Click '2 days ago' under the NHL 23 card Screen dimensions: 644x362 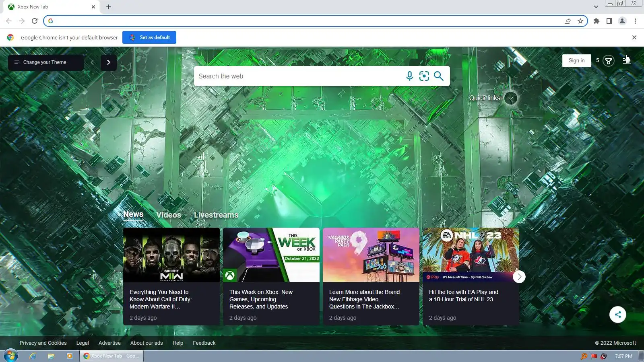point(442,318)
